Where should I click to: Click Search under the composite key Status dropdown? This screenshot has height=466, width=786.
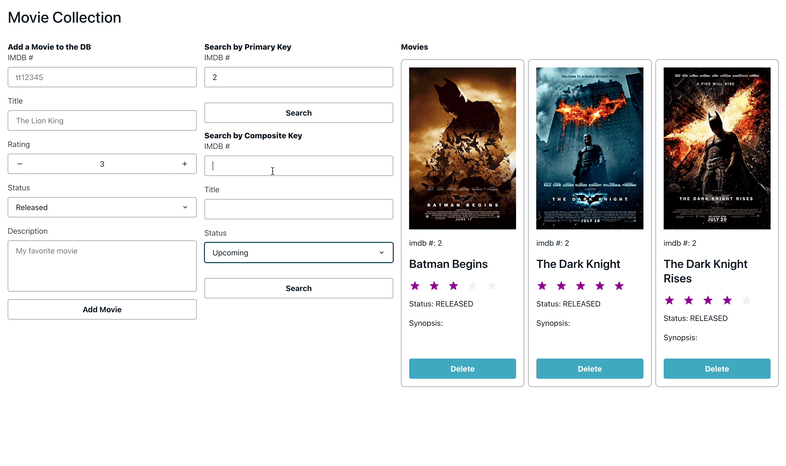pyautogui.click(x=299, y=288)
